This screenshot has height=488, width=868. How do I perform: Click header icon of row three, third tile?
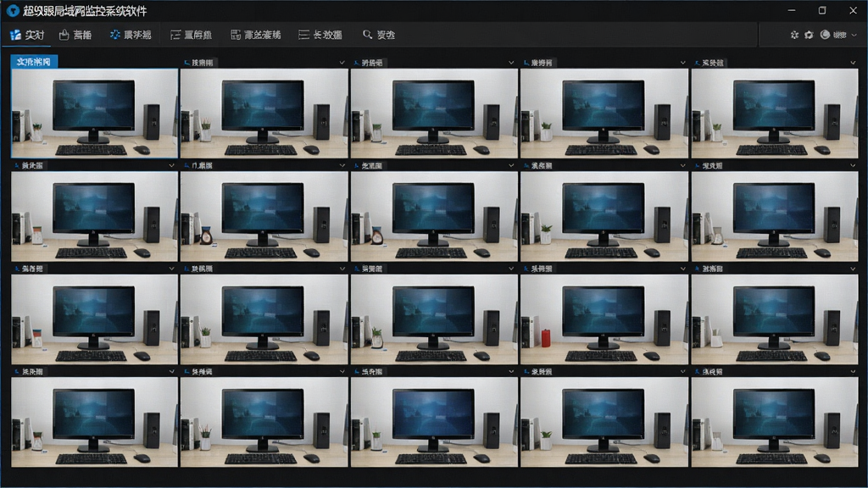(357, 269)
